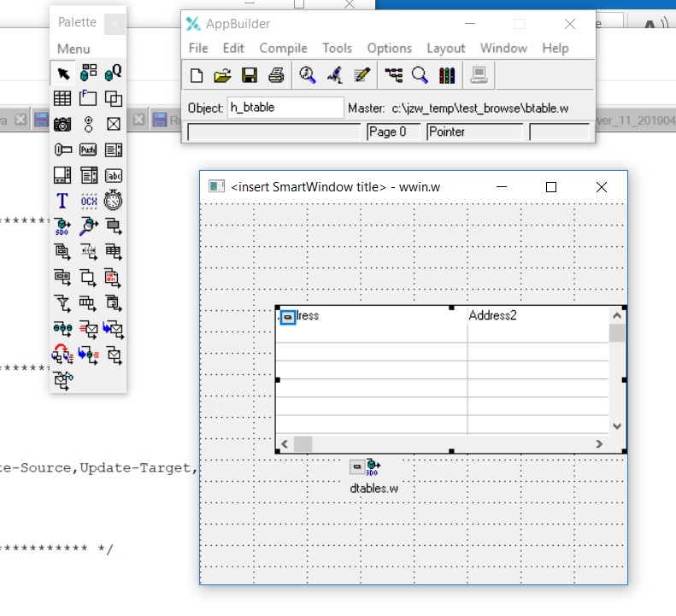Select the Slider tool in Palette
The image size is (676, 616).
coord(62,150)
